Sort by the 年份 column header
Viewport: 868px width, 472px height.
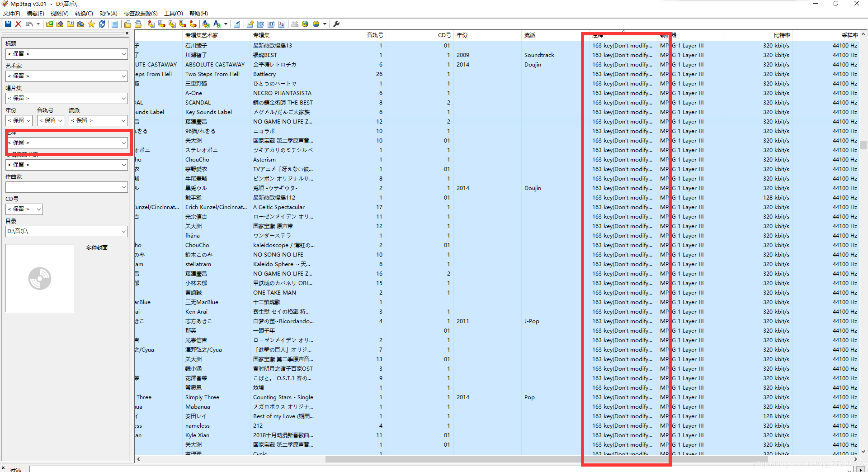[x=487, y=35]
